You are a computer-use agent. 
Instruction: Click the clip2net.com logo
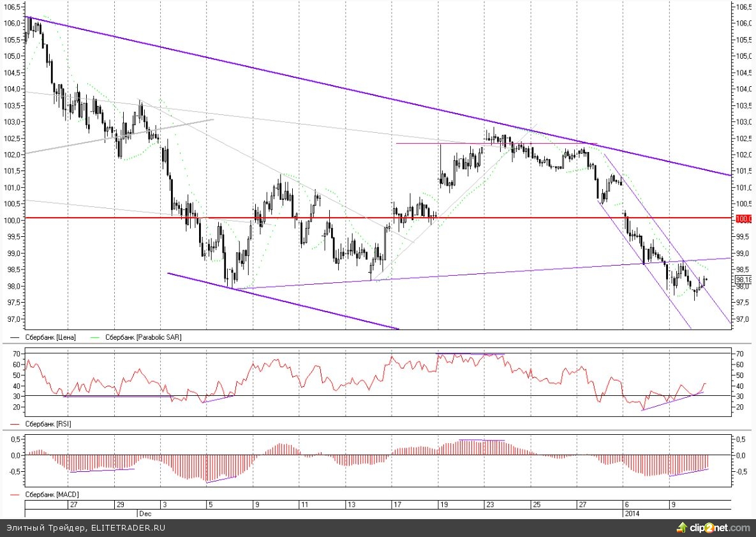pyautogui.click(x=719, y=528)
